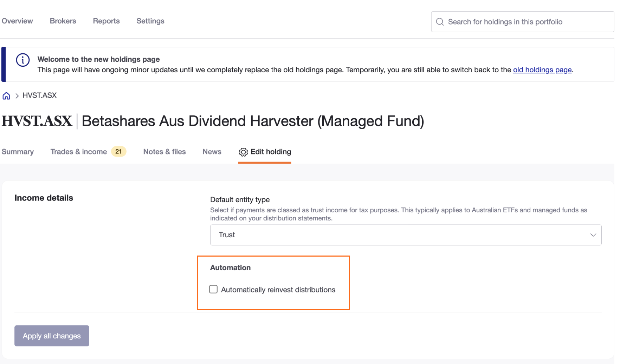
Task: Click the HVST.ASX breadcrumb text
Action: [39, 95]
